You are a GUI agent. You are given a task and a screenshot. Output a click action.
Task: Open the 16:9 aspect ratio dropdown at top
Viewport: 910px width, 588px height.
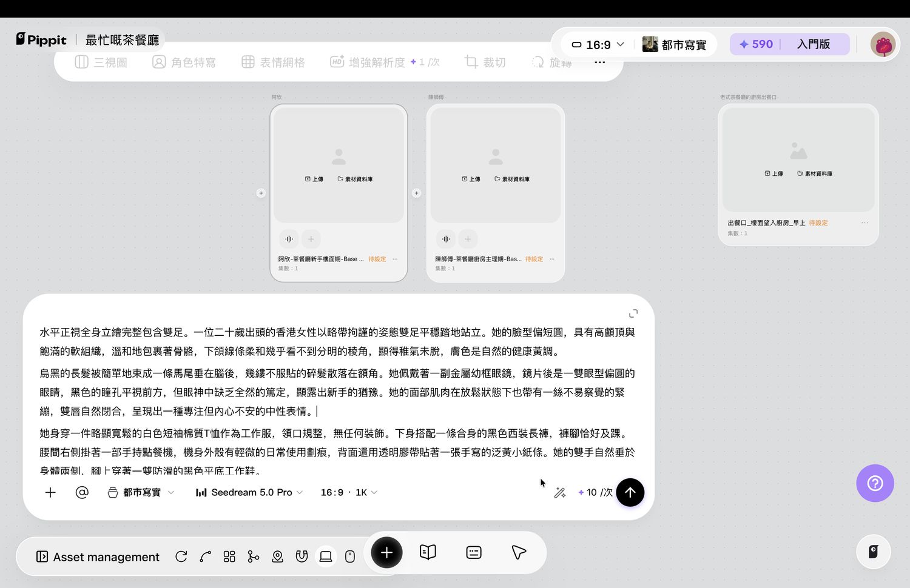tap(598, 45)
